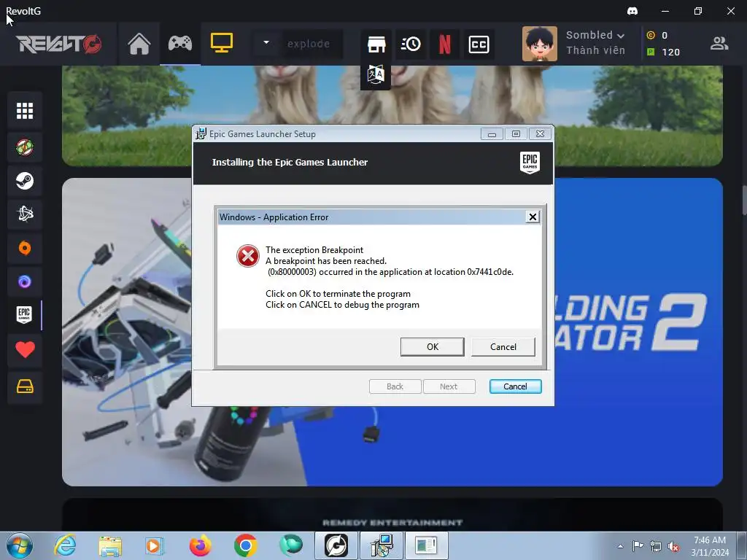Open the play history clock icon
Image resolution: width=747 pixels, height=560 pixels.
[411, 44]
